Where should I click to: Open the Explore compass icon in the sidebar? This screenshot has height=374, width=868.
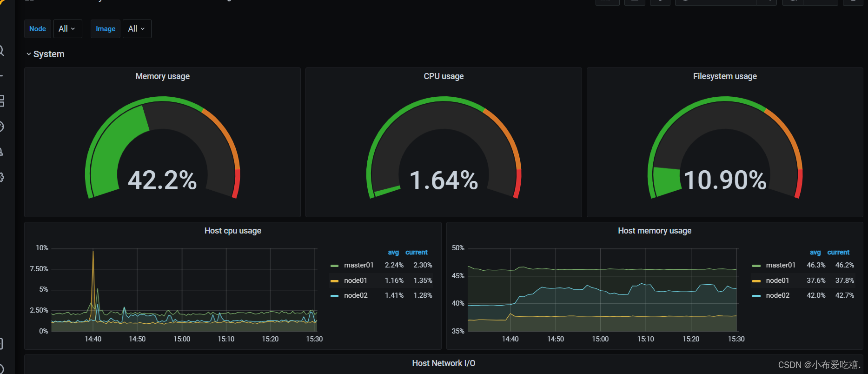click(1, 127)
